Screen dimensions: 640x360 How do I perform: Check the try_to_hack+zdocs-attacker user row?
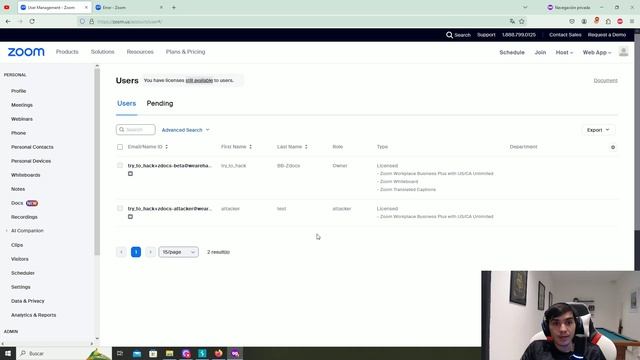[x=120, y=208]
